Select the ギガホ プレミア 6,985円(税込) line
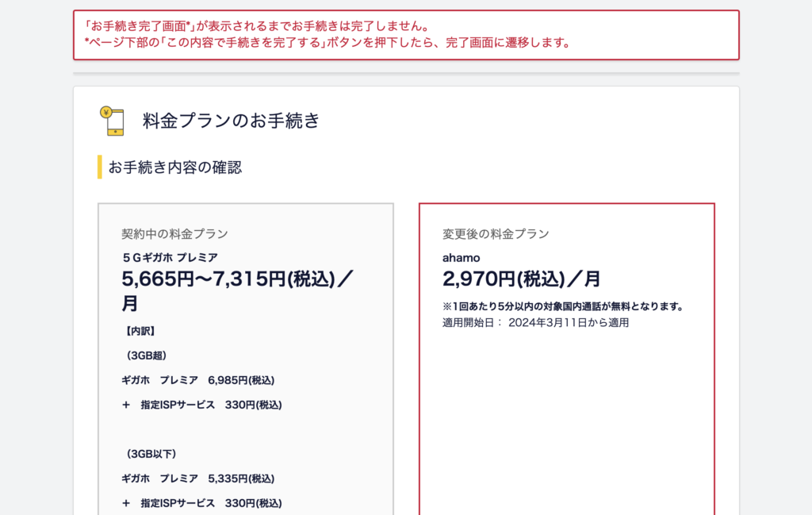 click(198, 380)
